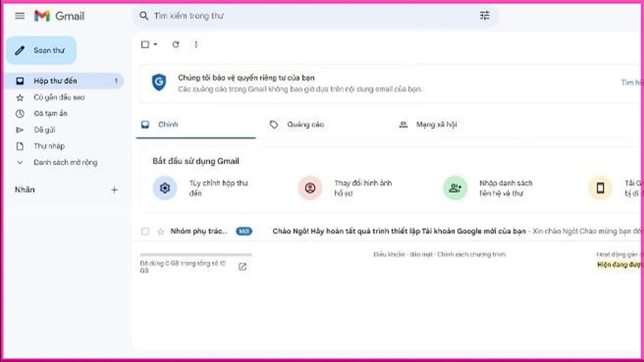644x362 pixels.
Task: Click the Nhóm phụ trác... sender name
Action: (x=199, y=232)
